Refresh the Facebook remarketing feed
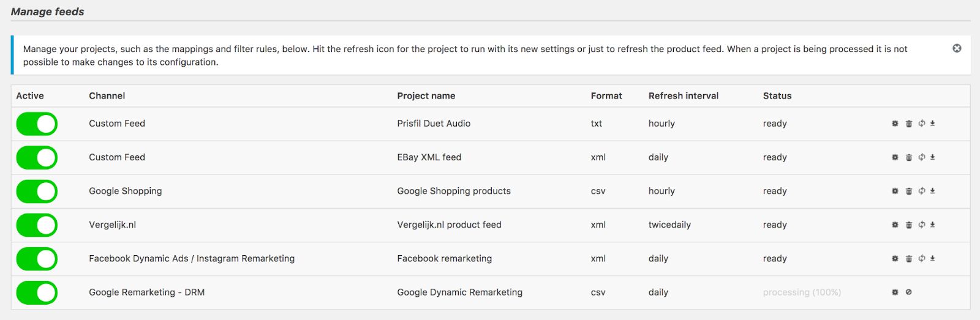Screen dimensions: 980x320 point(922,259)
